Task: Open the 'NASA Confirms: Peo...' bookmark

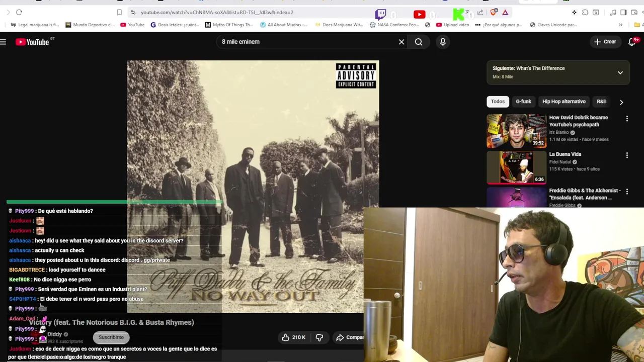Action: click(394, 25)
